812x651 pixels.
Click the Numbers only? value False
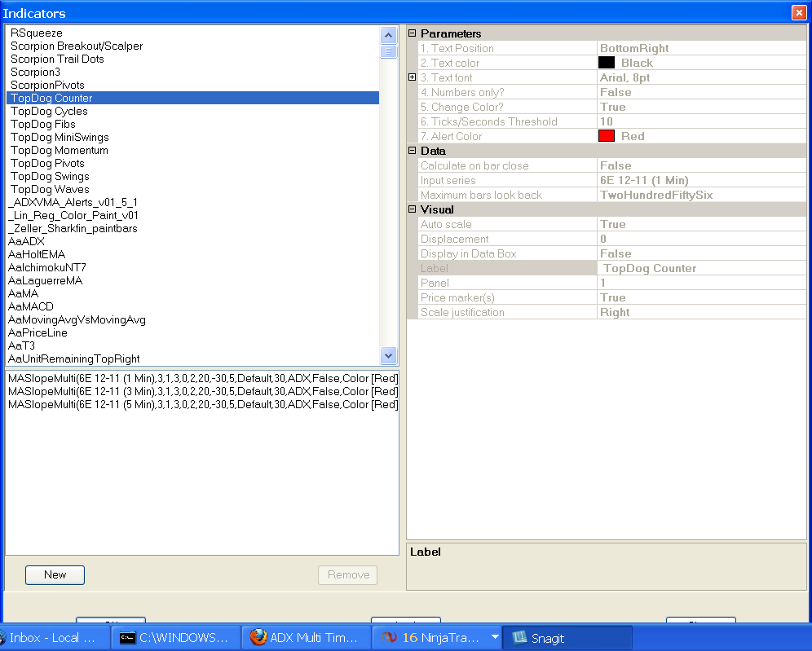point(702,92)
